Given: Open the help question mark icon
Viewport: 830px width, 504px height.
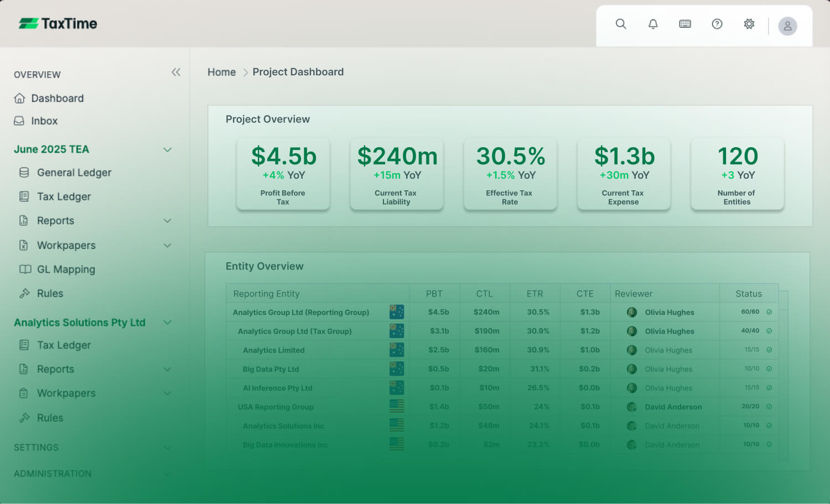Looking at the screenshot, I should (x=717, y=24).
